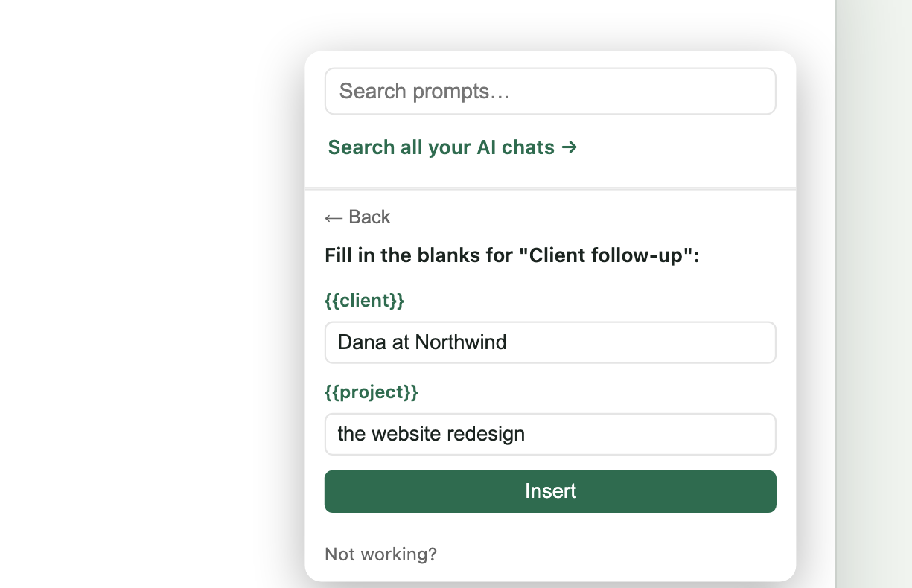Go back using the Back link

click(x=357, y=217)
